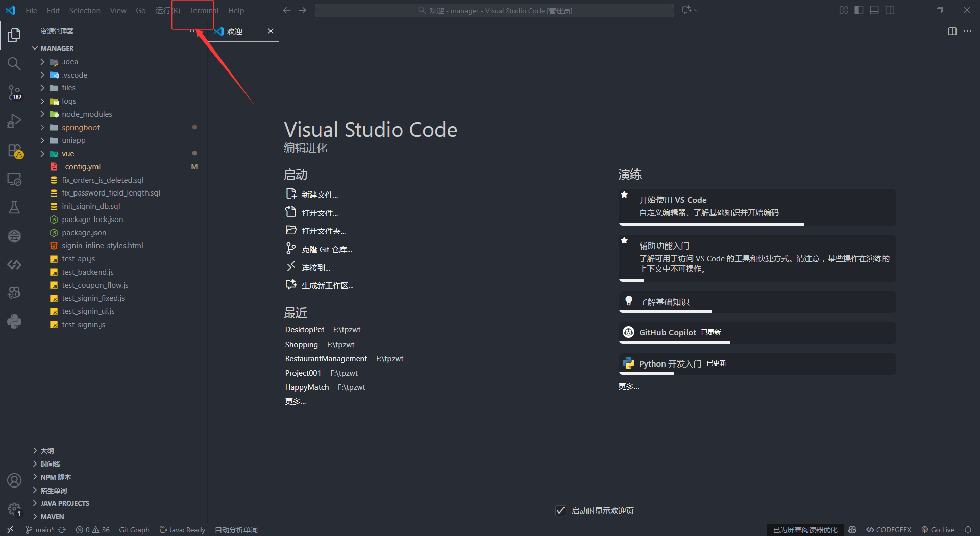Viewport: 980px width, 536px height.
Task: Toggle the secondary sidebar visibility
Action: [890, 10]
